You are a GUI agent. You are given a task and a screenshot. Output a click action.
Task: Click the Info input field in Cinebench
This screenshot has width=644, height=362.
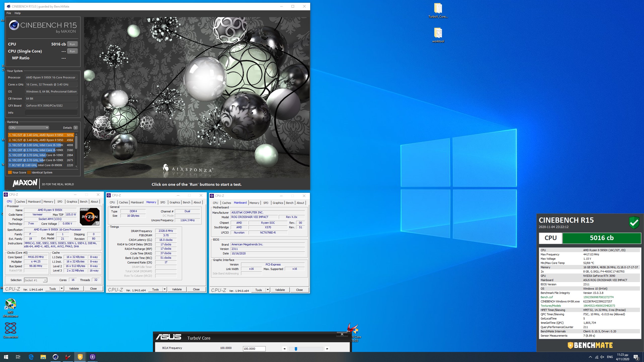point(51,113)
